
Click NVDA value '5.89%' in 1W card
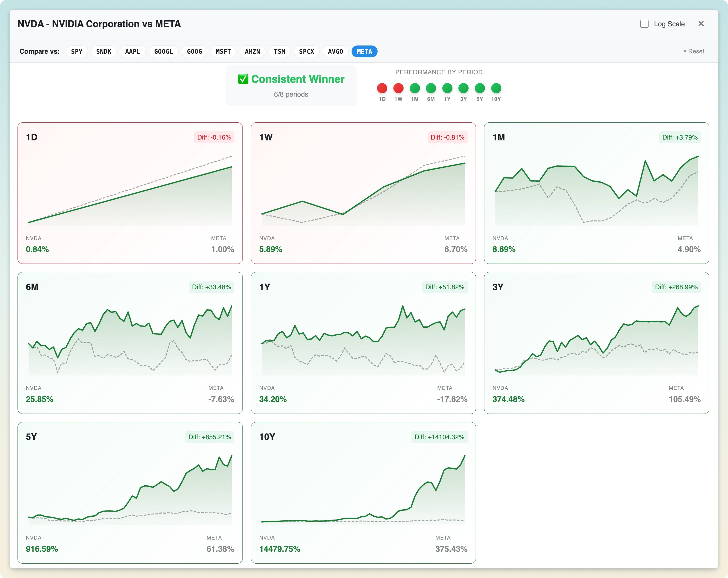pos(271,249)
